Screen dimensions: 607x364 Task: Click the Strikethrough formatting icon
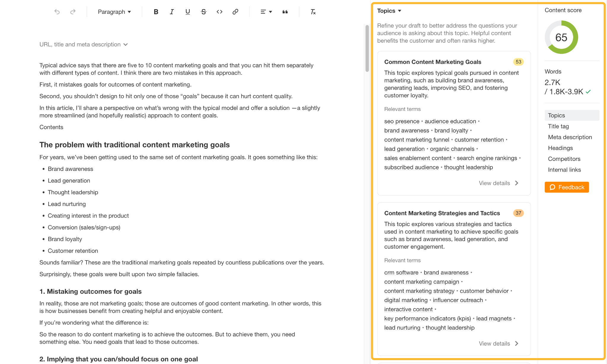pyautogui.click(x=203, y=12)
